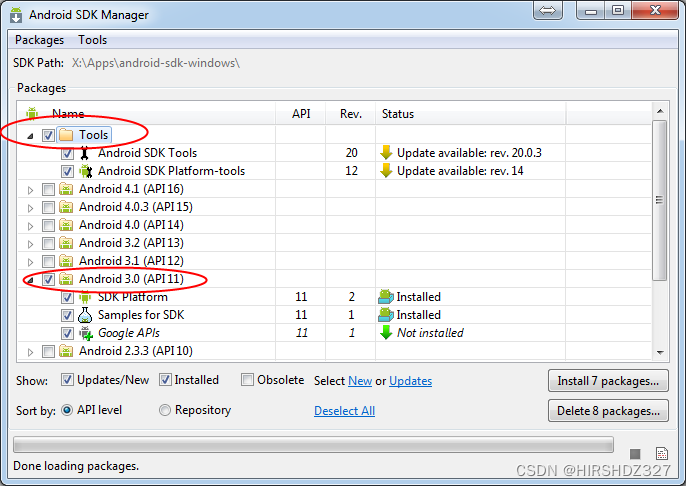The height and width of the screenshot is (486, 686).
Task: Open the Packages menu
Action: pos(39,40)
